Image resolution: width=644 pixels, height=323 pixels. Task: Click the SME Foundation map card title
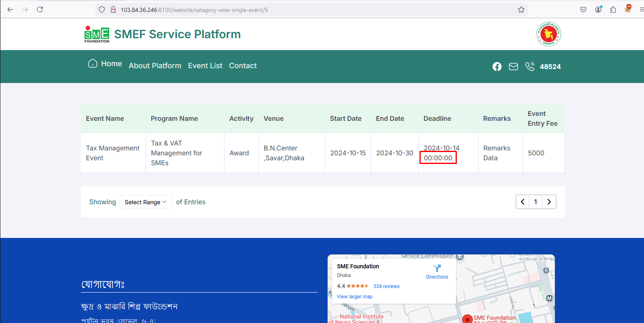click(x=358, y=266)
